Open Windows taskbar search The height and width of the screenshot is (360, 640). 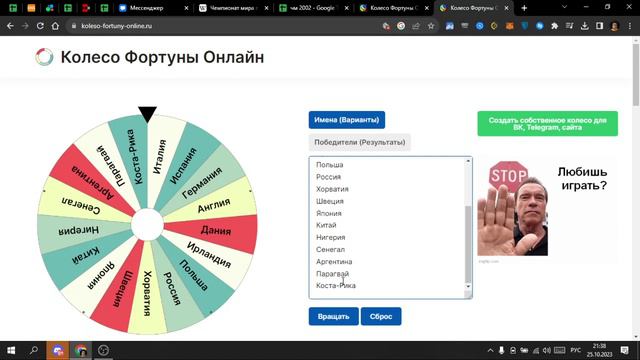[34, 350]
